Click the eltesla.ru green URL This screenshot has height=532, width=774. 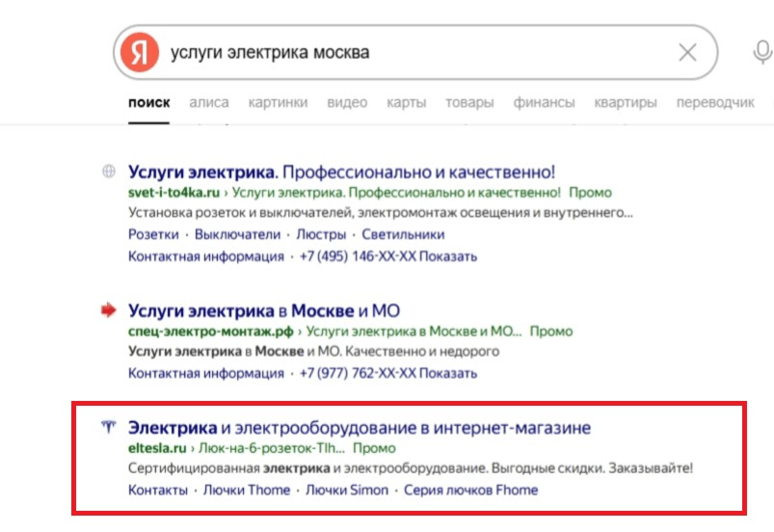coord(157,448)
